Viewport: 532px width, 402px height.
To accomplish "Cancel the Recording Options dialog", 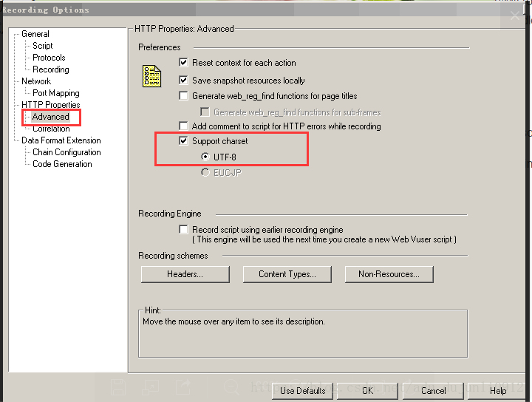I will coord(433,391).
